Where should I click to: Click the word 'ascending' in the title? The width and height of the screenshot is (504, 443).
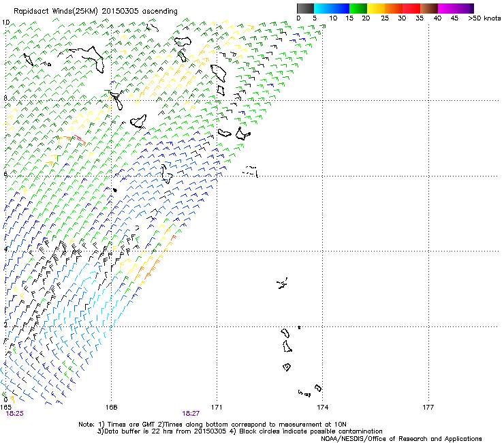(x=160, y=12)
